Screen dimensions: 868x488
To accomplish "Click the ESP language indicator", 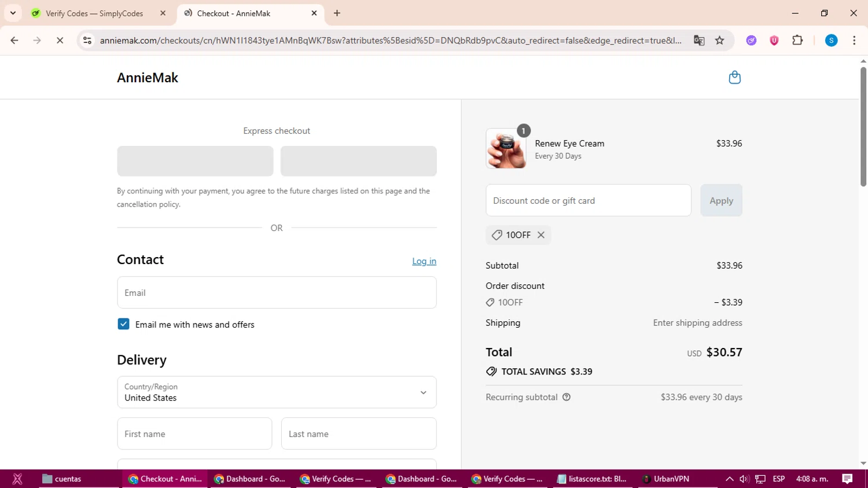I will point(779,479).
